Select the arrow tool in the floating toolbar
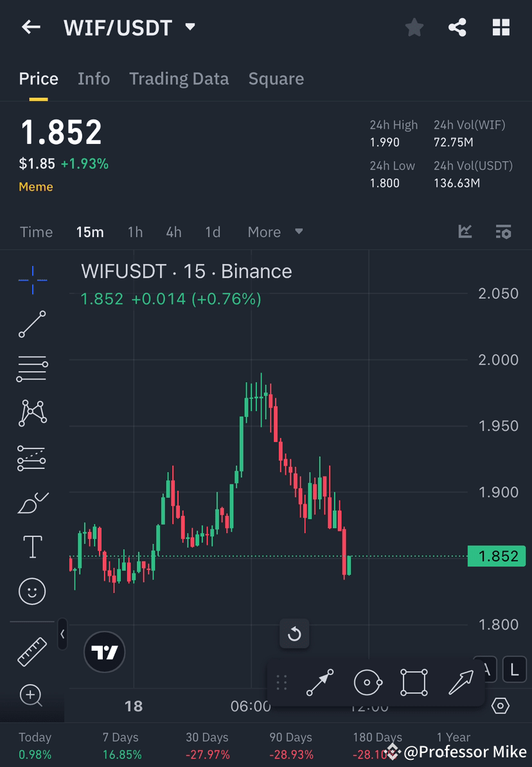 click(460, 682)
